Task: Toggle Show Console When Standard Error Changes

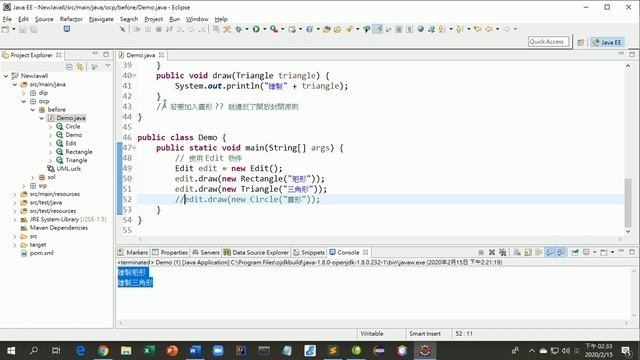Action: click(561, 252)
